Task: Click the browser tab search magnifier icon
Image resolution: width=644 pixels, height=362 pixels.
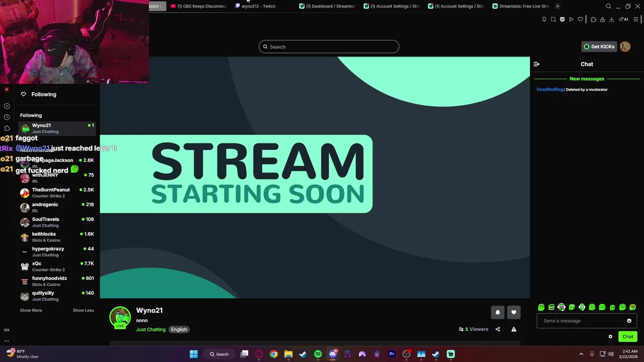Action: pos(608,6)
